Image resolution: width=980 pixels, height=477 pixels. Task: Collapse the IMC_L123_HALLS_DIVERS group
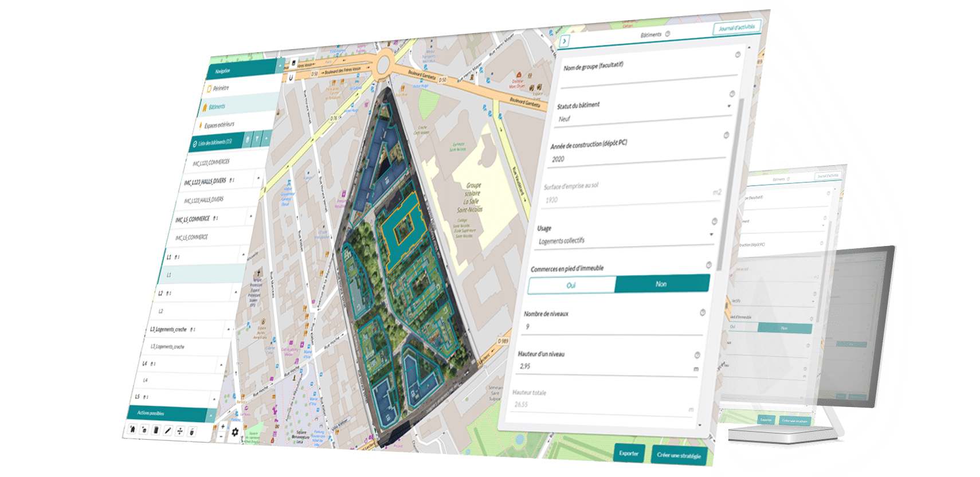[258, 178]
